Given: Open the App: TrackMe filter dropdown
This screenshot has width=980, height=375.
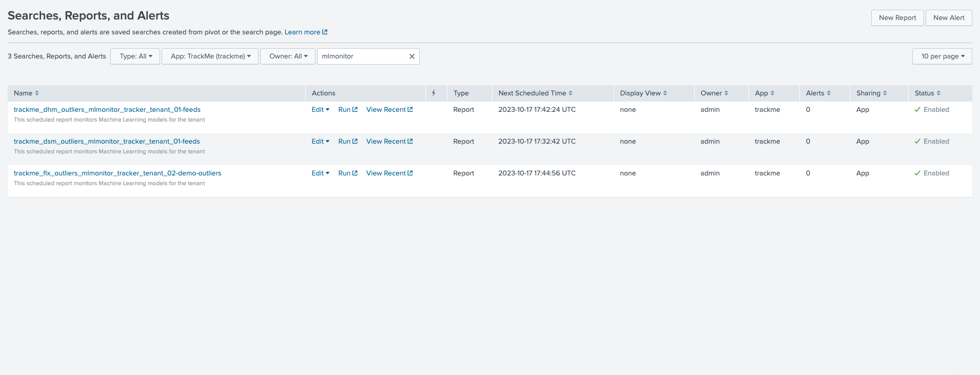Looking at the screenshot, I should tap(210, 56).
